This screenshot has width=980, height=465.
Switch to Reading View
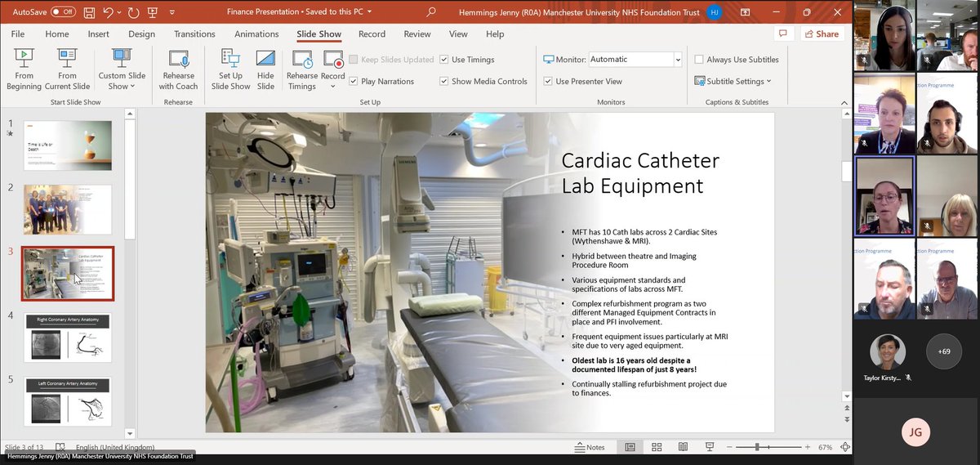click(x=684, y=447)
